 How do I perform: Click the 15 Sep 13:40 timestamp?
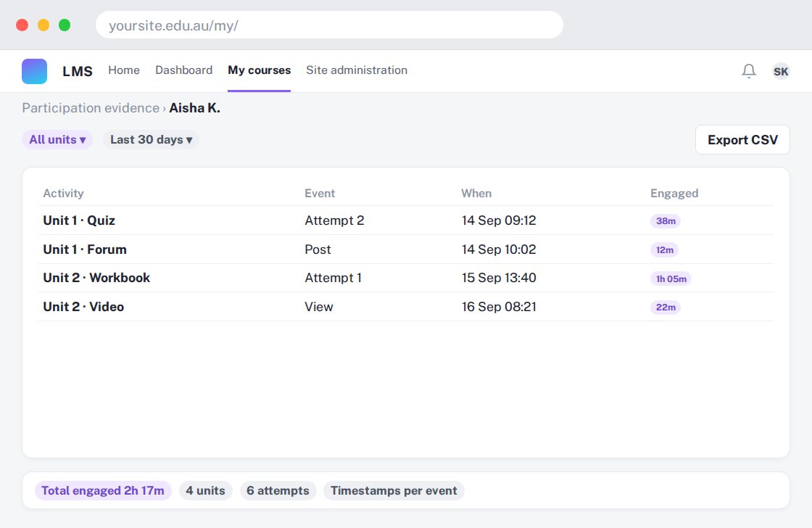click(x=499, y=278)
